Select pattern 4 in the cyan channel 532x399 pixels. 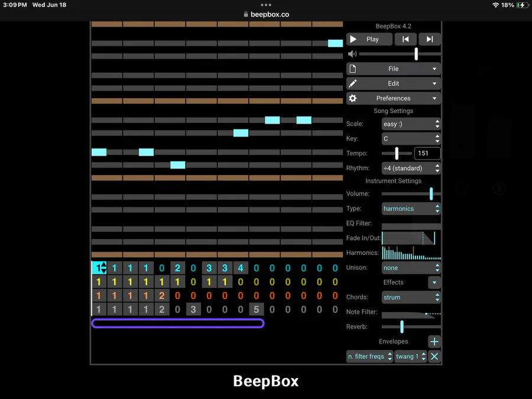pos(241,268)
